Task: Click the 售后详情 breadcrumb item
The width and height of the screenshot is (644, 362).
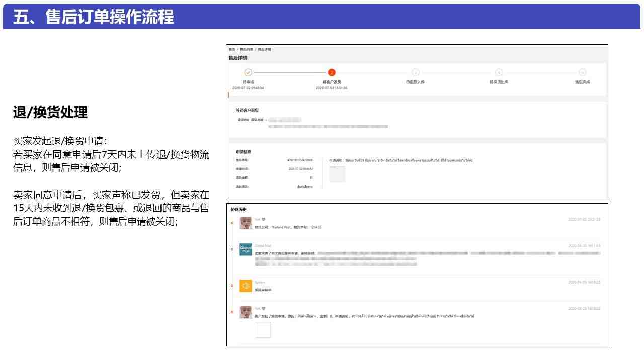Action: click(x=265, y=49)
